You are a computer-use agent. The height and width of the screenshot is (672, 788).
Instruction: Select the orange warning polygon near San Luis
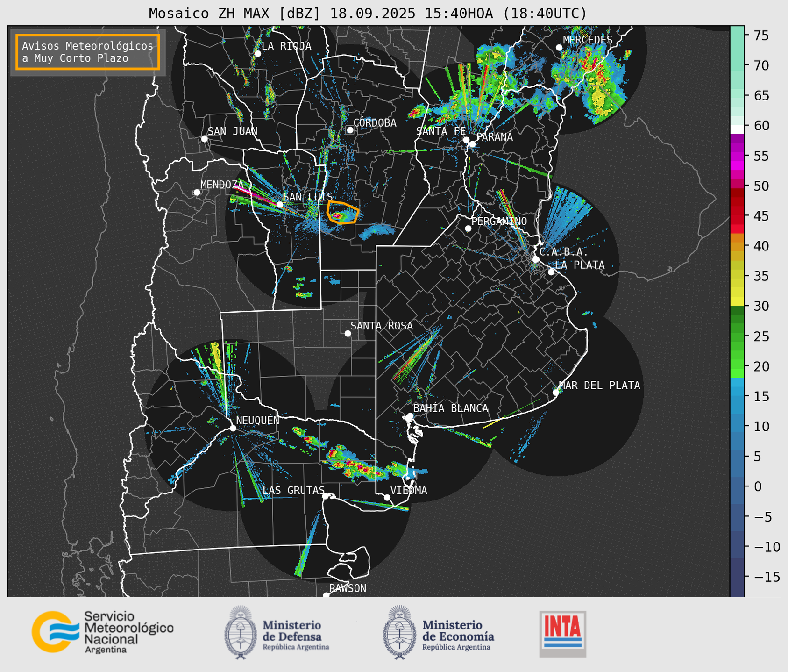(343, 213)
